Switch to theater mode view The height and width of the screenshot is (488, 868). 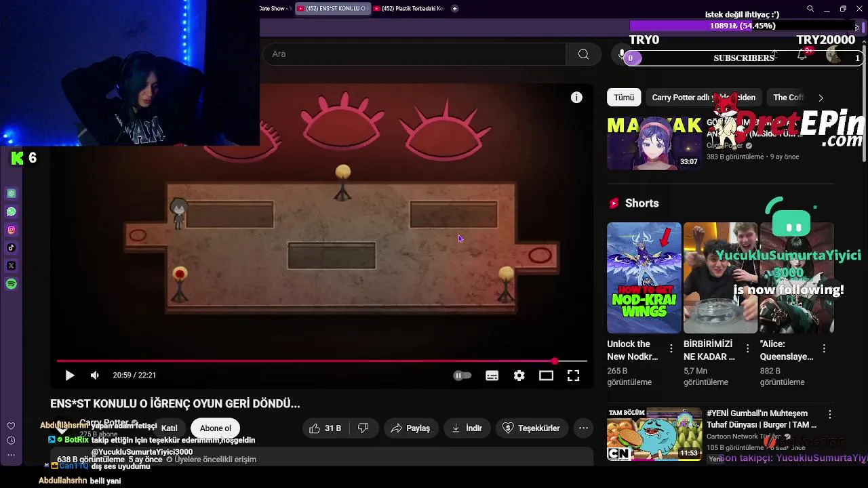546,375
